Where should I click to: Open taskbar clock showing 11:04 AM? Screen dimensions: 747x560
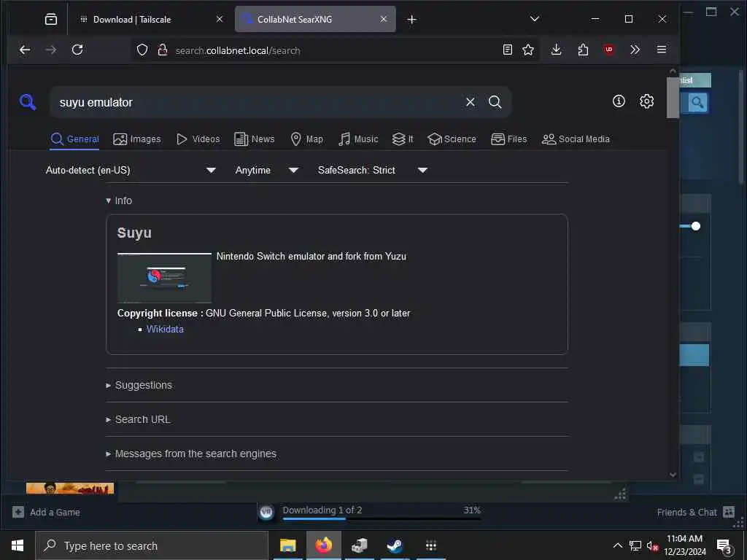pos(685,545)
